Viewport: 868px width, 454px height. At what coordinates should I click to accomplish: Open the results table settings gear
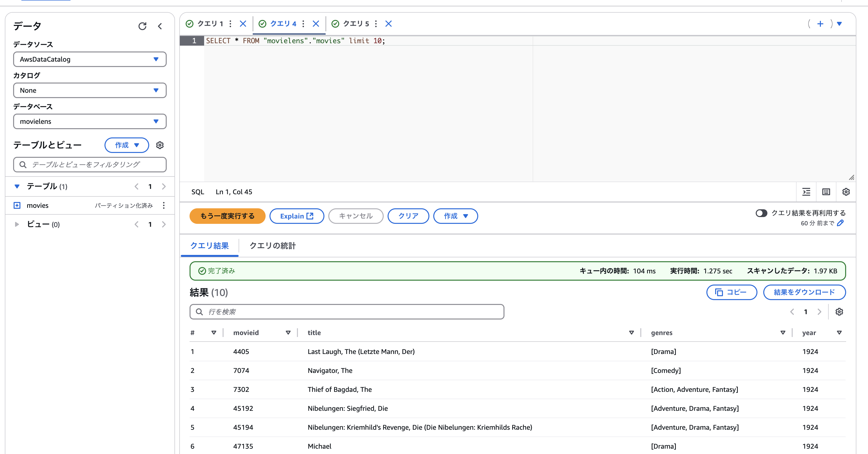pos(839,312)
